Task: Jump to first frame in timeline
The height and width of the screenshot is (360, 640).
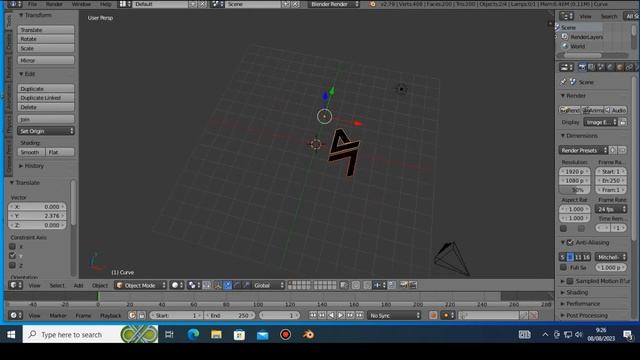Action: 313,315
